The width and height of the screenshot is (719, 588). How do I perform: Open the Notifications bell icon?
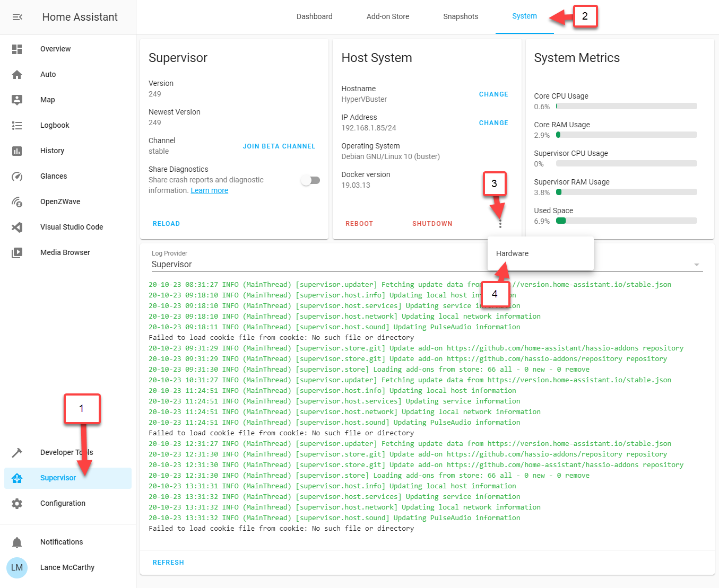coord(17,542)
